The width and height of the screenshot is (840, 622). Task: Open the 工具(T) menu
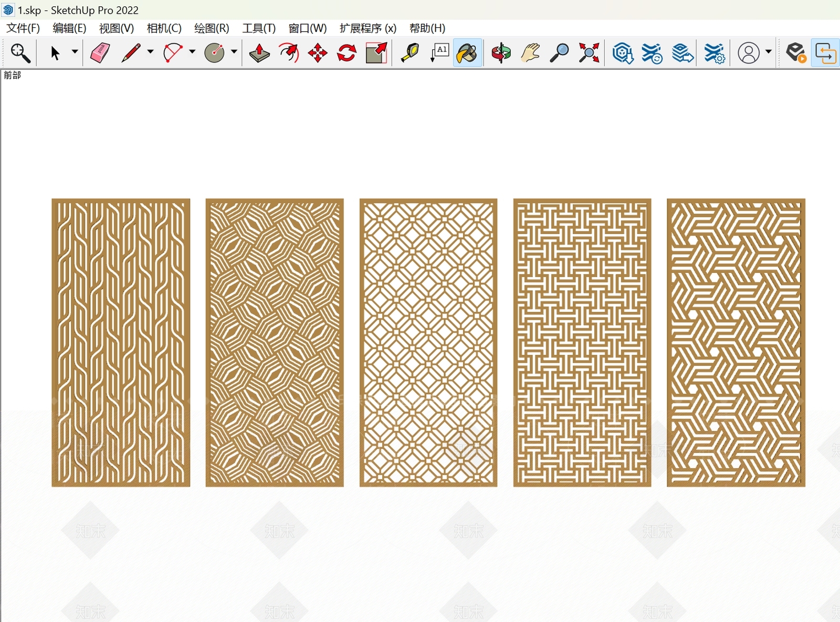tap(259, 28)
